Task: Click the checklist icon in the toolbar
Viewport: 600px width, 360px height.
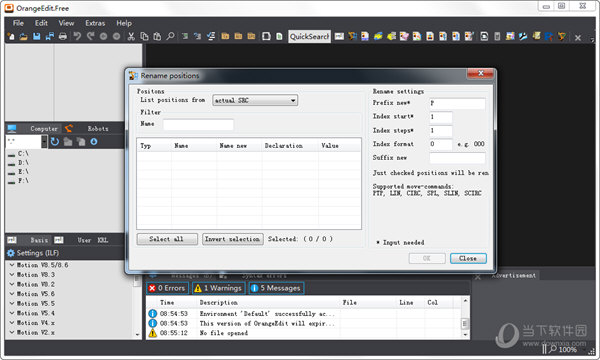Action: [211, 36]
